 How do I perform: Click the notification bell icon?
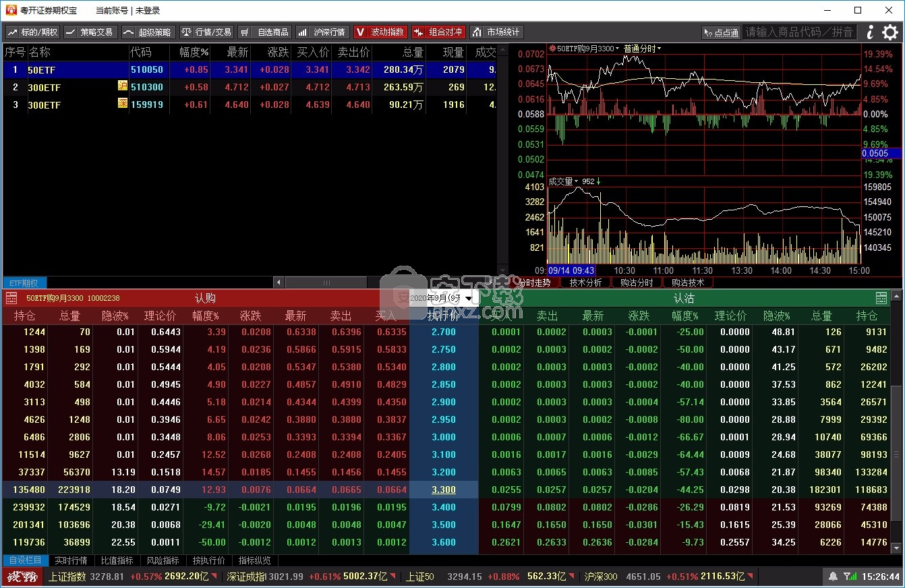coord(833,577)
